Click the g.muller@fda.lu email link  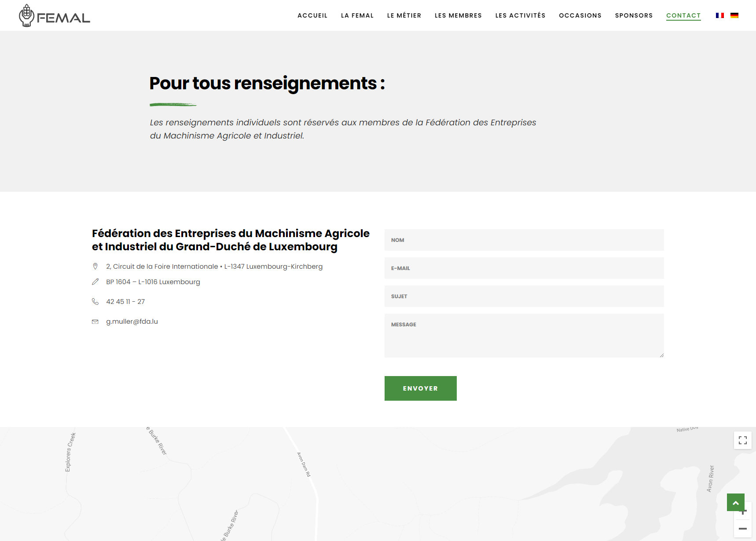tap(132, 322)
